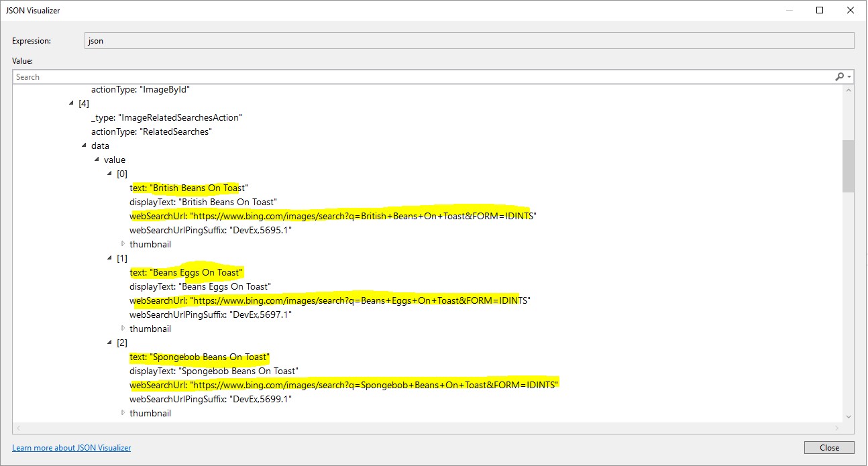Select text: "Spongebob Beans On Toast" row
The width and height of the screenshot is (868, 466).
[199, 357]
